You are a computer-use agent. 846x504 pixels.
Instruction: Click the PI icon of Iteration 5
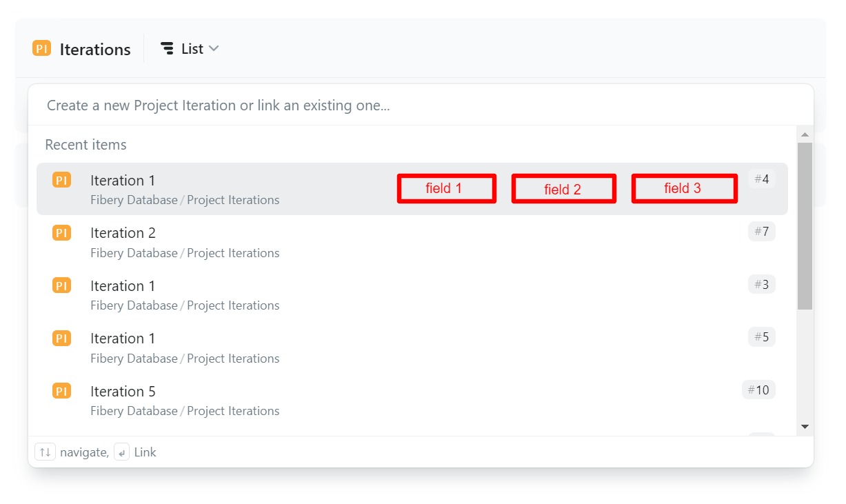[61, 392]
